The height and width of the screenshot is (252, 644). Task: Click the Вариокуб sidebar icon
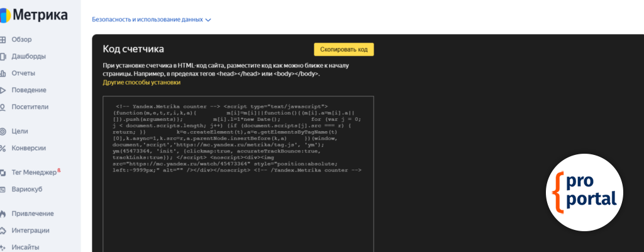click(3, 189)
